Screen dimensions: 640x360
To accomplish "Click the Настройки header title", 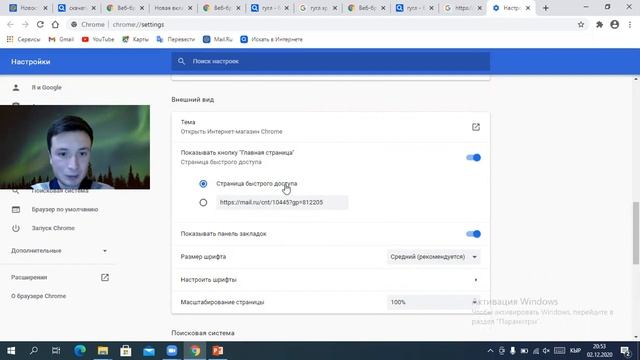I will (31, 62).
